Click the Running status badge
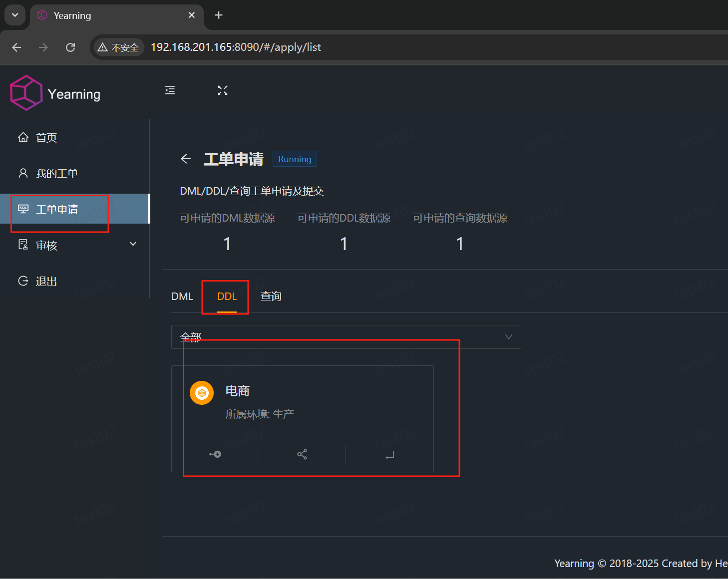 pyautogui.click(x=295, y=159)
